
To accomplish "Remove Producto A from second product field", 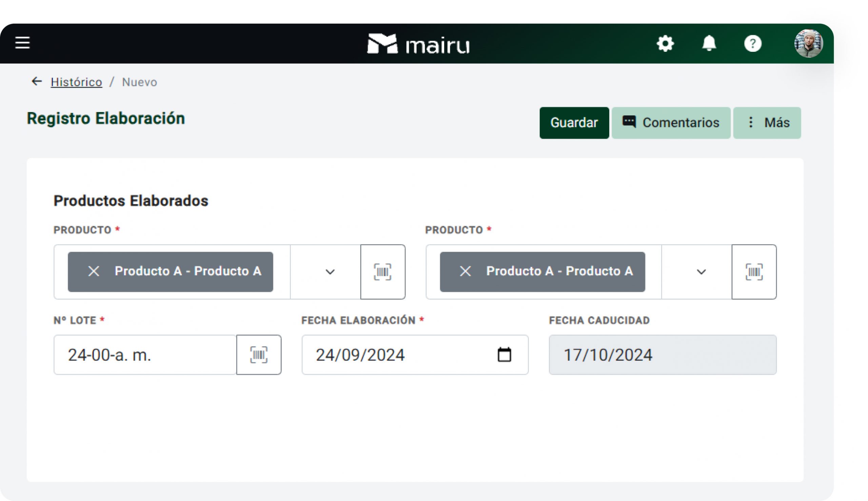I will tap(465, 271).
